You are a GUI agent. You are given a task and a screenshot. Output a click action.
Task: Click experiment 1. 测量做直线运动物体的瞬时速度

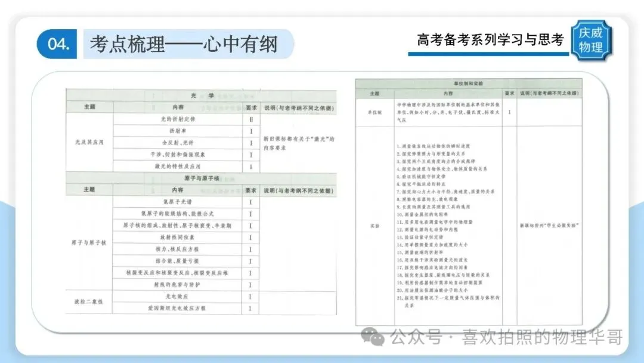click(434, 146)
